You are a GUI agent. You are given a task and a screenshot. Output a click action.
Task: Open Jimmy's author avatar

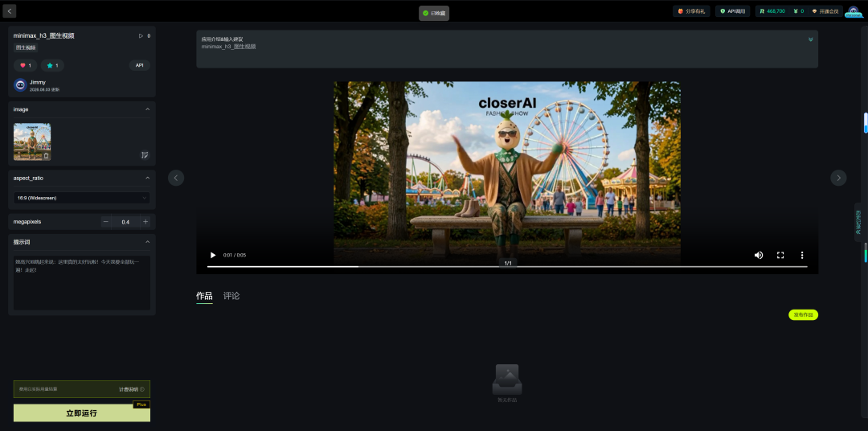tap(20, 84)
